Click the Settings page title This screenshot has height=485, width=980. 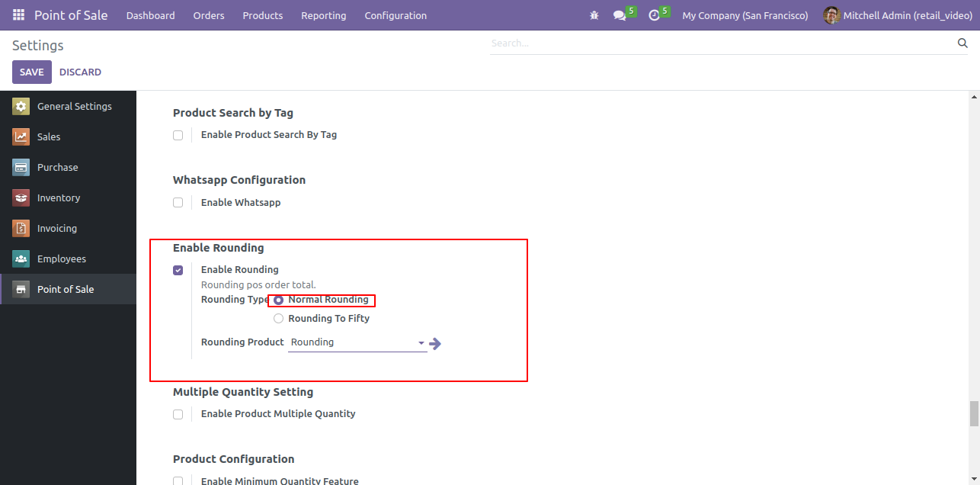[x=38, y=46]
